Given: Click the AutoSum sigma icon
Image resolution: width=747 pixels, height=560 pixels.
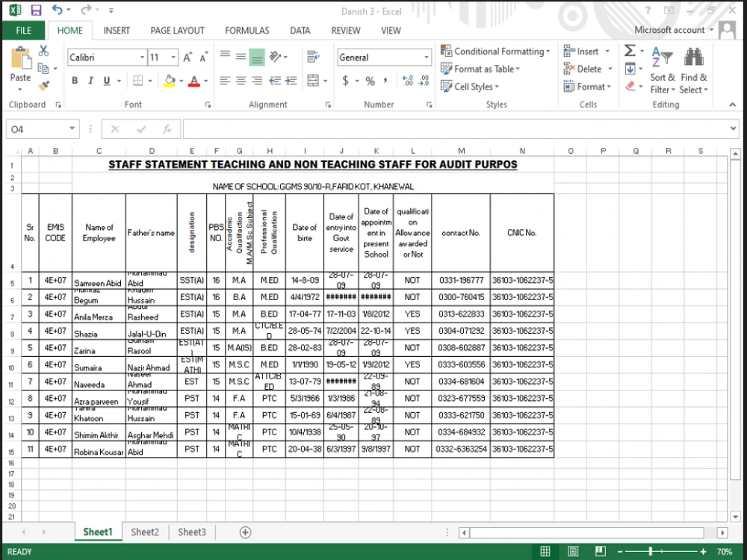Looking at the screenshot, I should [630, 50].
